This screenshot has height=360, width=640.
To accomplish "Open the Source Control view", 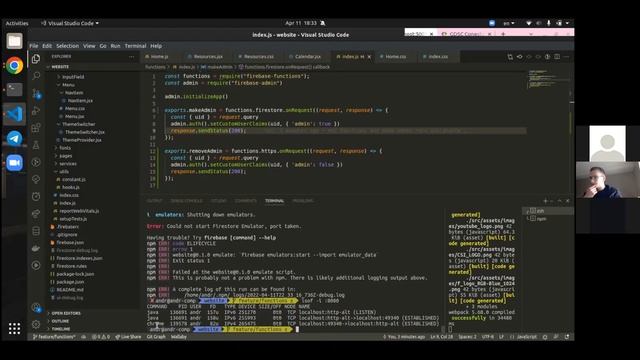I will pyautogui.click(x=36, y=93).
